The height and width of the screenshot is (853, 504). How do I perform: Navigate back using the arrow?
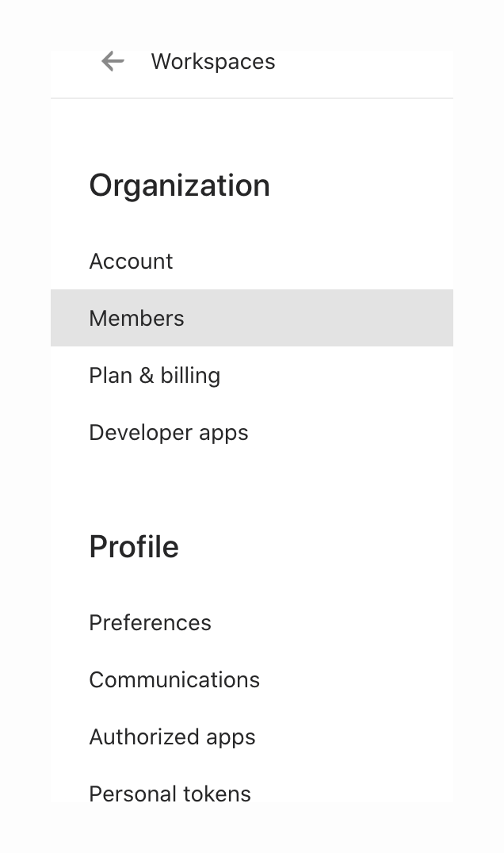[113, 61]
